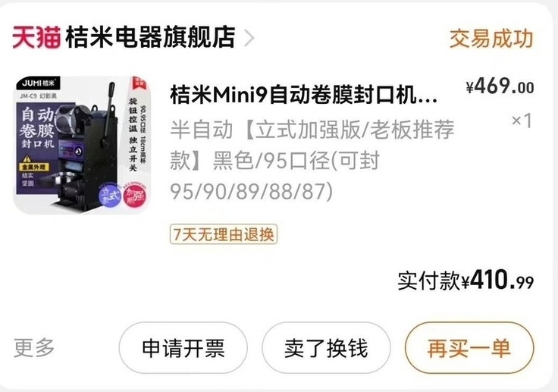The height and width of the screenshot is (392, 558).
Task: Tap the ×1 quantity indicator
Action: 522,121
